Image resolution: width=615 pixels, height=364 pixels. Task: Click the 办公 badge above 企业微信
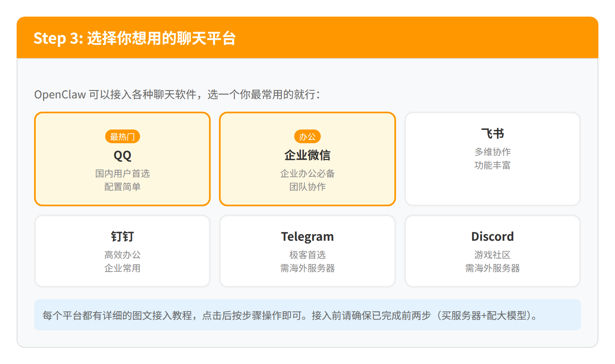(307, 137)
